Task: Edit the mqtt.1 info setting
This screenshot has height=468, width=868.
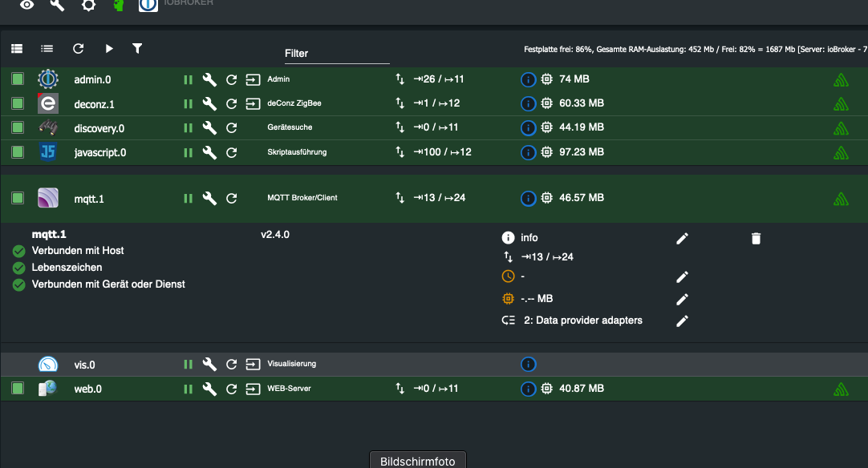Action: click(x=682, y=238)
